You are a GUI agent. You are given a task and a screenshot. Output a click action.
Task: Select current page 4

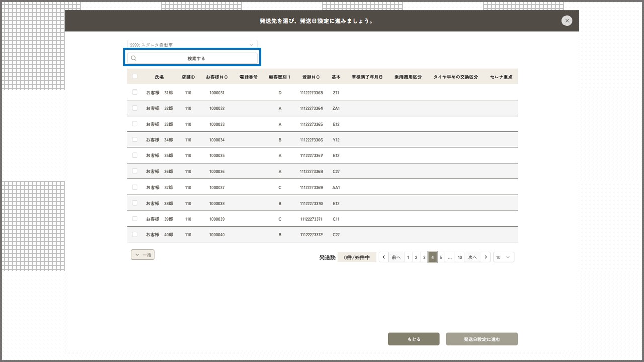point(432,257)
